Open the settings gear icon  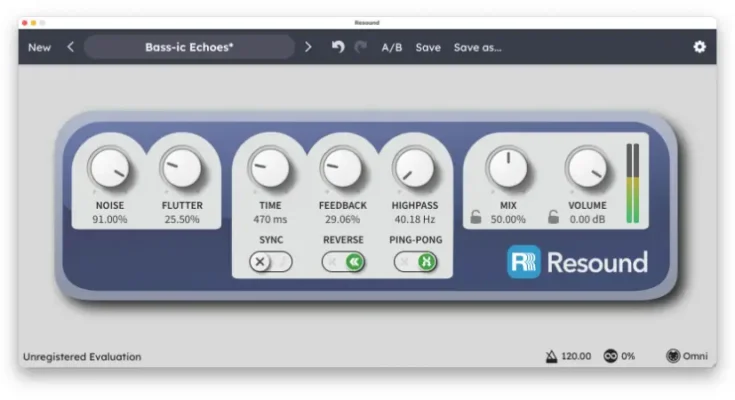(699, 47)
